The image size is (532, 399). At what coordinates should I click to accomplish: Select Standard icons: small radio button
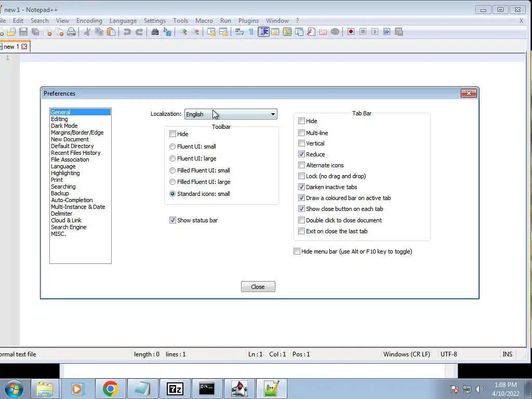coord(172,194)
